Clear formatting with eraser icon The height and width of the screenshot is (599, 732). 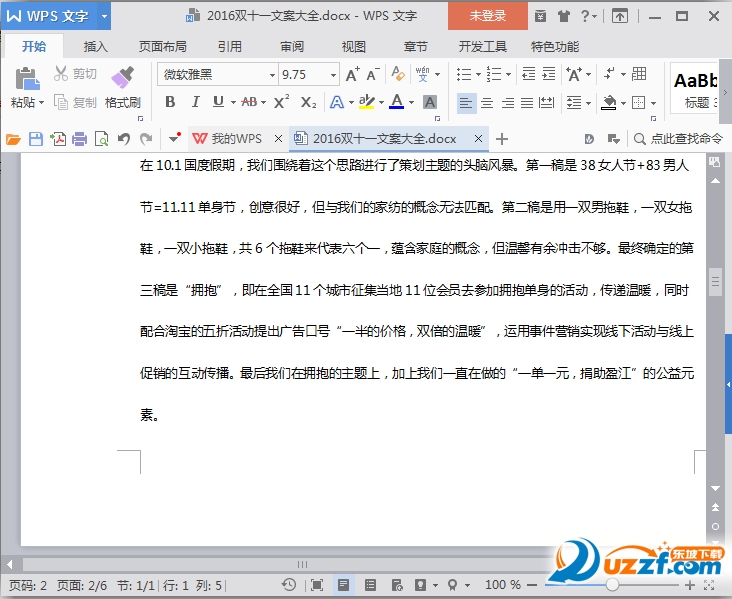(x=398, y=74)
